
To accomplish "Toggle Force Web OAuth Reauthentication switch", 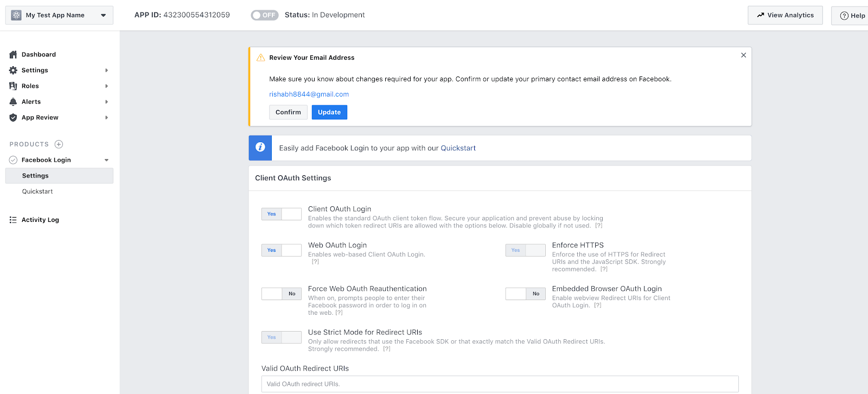I will [x=282, y=294].
